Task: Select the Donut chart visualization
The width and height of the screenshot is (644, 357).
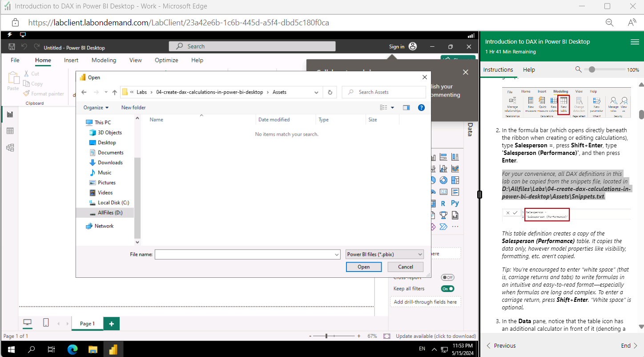Action: [x=443, y=180]
